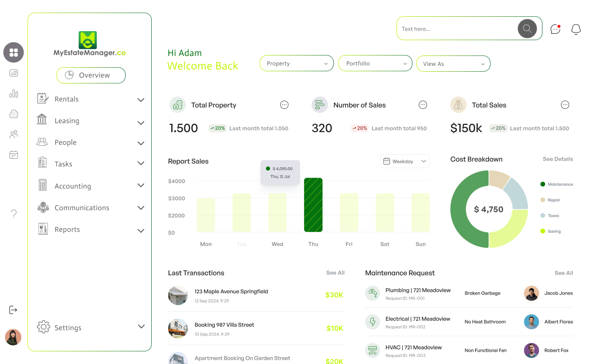
Task: Click the Plumbing request faucet icon
Action: (x=373, y=293)
